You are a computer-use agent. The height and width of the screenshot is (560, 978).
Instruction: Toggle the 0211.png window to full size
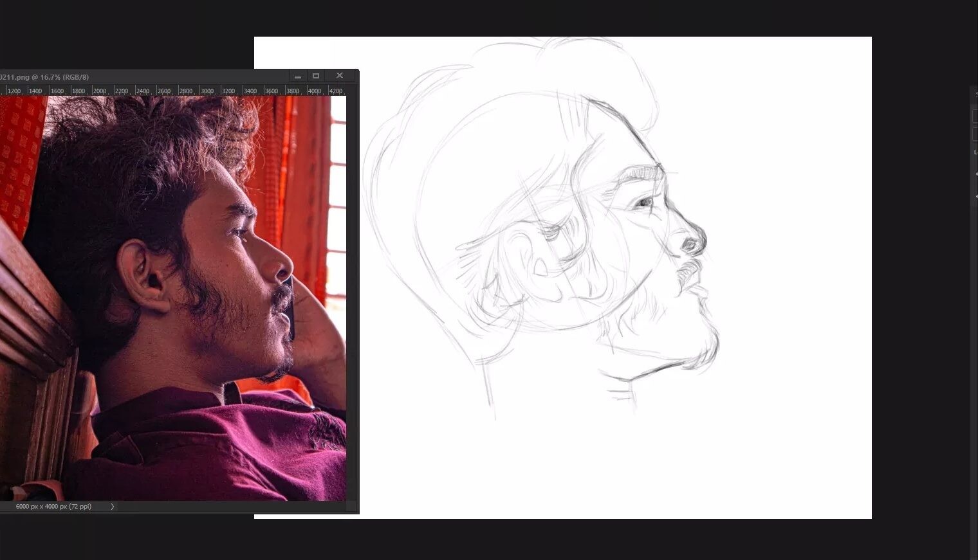[x=315, y=75]
